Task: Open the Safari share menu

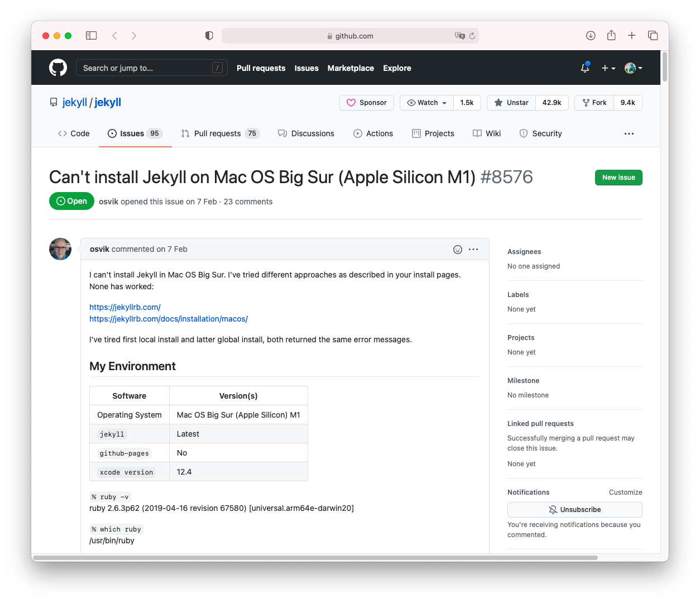Action: (612, 35)
